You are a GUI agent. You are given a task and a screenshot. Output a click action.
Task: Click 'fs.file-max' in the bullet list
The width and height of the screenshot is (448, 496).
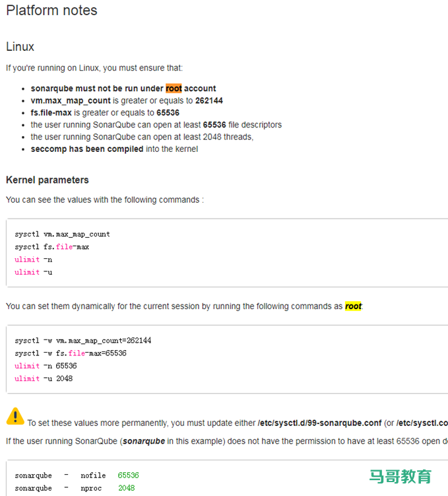51,113
